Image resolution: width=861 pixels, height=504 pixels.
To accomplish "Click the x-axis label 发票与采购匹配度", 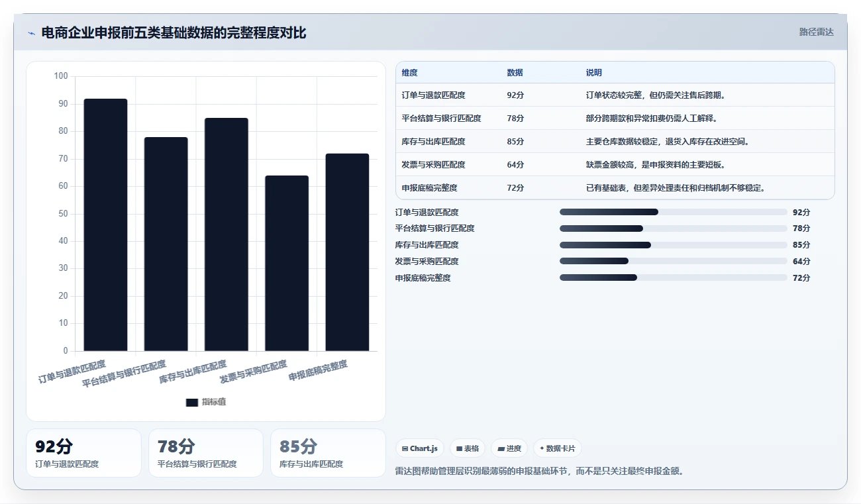I will pos(254,373).
